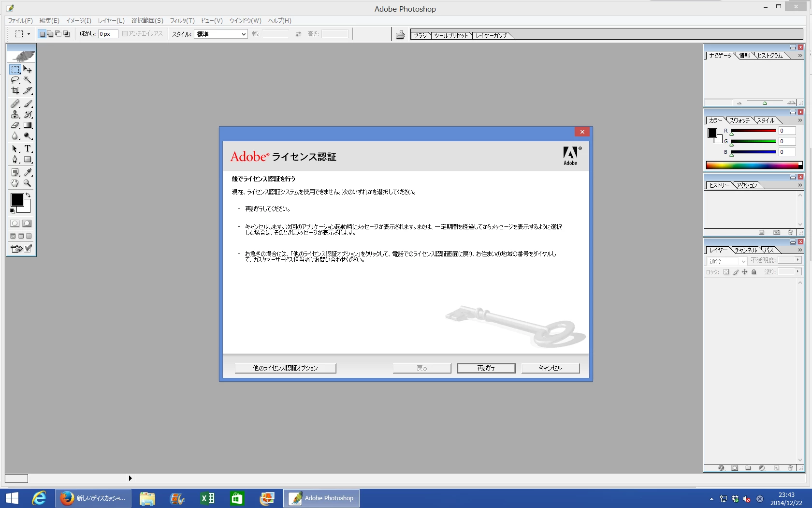Viewport: 812px width, 508px height.
Task: Open status bar arrow menu at bottom
Action: 130,478
